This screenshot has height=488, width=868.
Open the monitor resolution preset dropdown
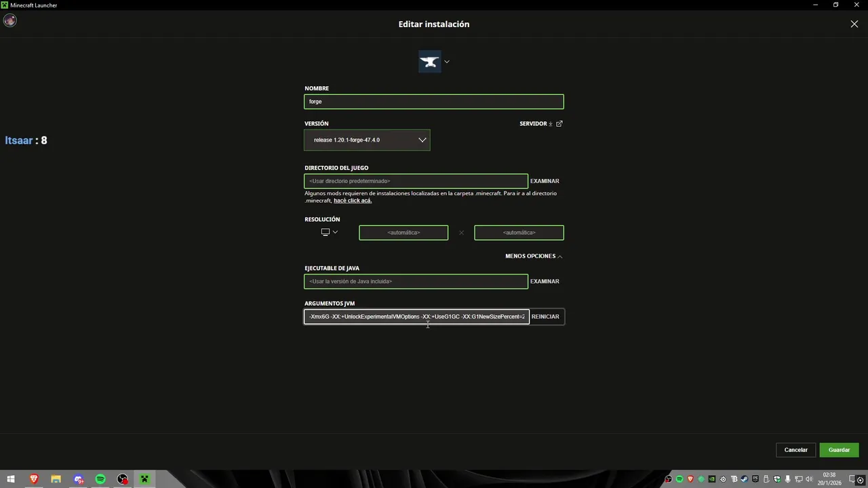(x=330, y=232)
